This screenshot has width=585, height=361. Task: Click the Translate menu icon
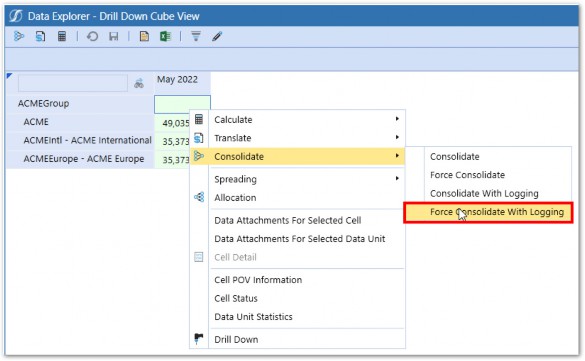(199, 138)
